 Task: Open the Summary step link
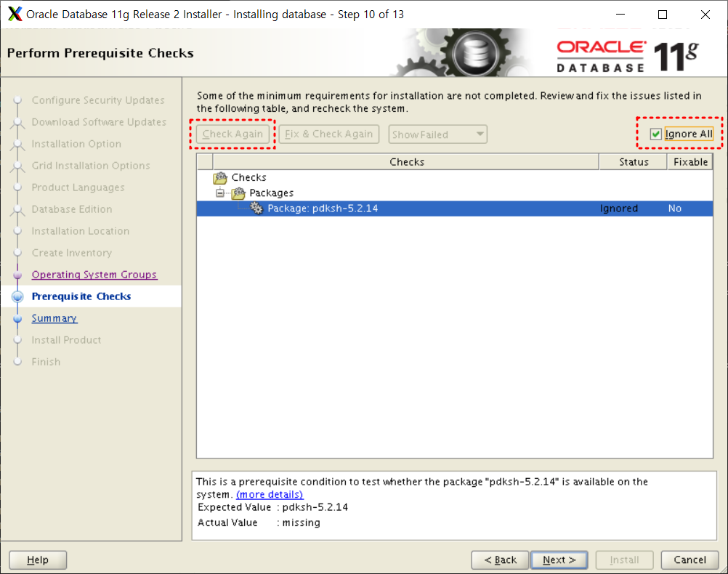click(x=54, y=318)
